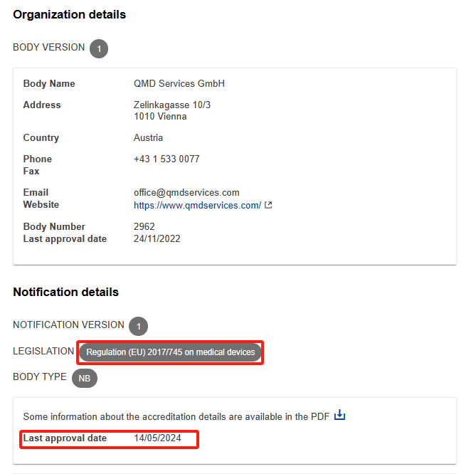Select the country value Austria
The height and width of the screenshot is (474, 476).
click(148, 137)
